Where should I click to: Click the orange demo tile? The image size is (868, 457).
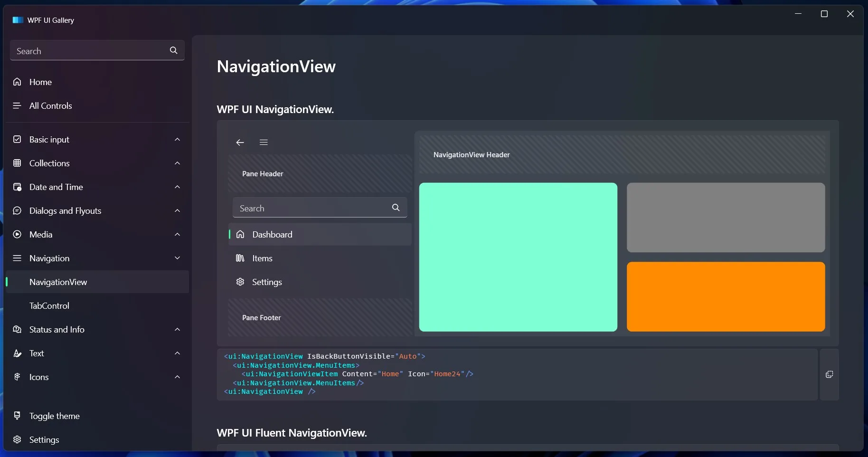coord(726,296)
